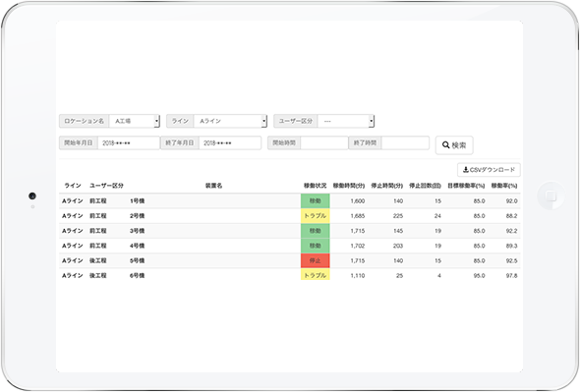Click the 開始年月日 date field

(129, 142)
